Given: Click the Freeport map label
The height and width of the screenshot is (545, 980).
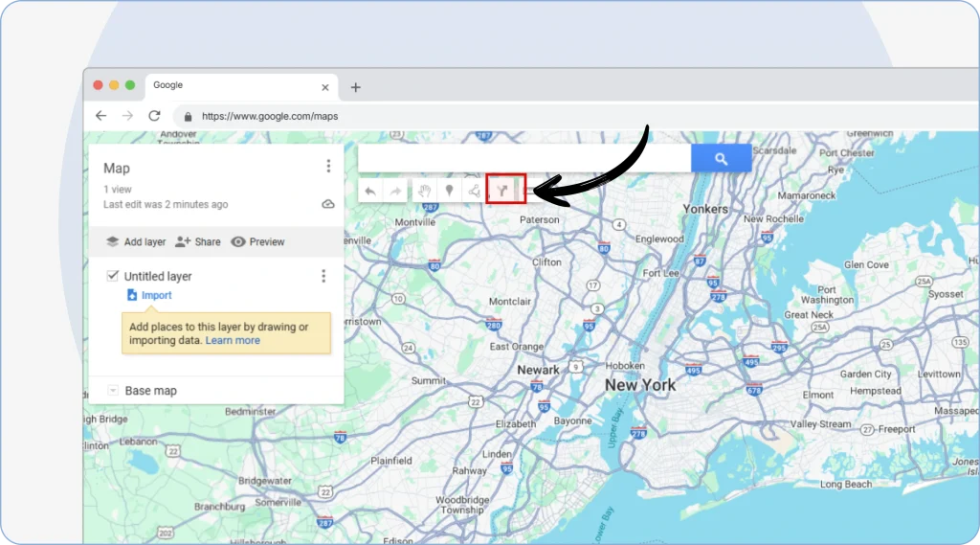Looking at the screenshot, I should pos(896,429).
